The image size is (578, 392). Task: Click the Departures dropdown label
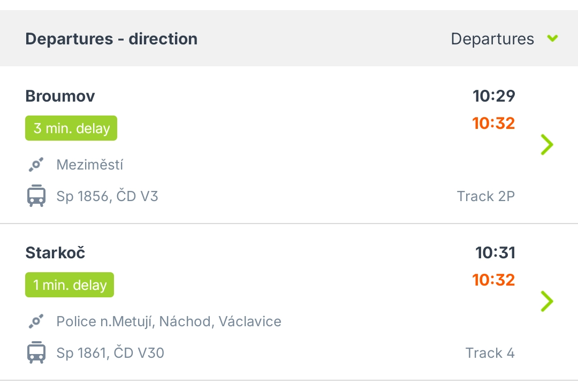[492, 39]
